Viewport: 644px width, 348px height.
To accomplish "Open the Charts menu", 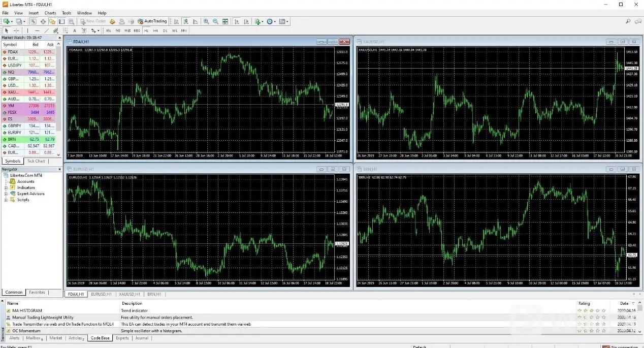I will point(50,13).
